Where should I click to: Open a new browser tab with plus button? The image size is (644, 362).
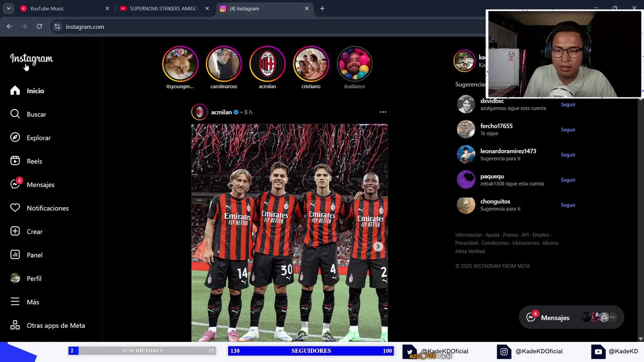322,9
